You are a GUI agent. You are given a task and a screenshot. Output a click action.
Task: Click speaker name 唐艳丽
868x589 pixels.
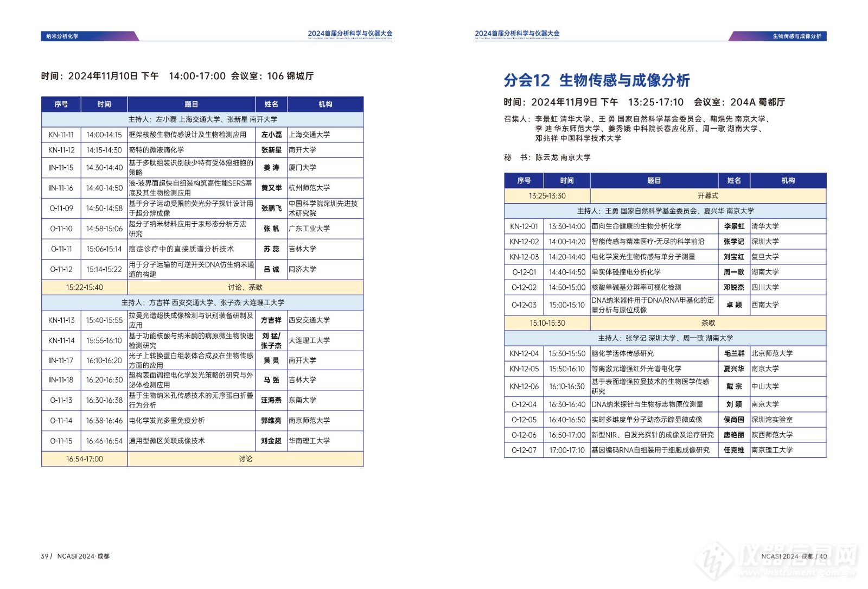click(734, 435)
